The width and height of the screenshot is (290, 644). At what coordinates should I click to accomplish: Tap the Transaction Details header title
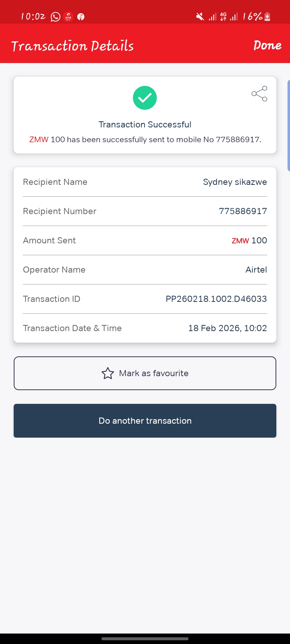(x=73, y=46)
